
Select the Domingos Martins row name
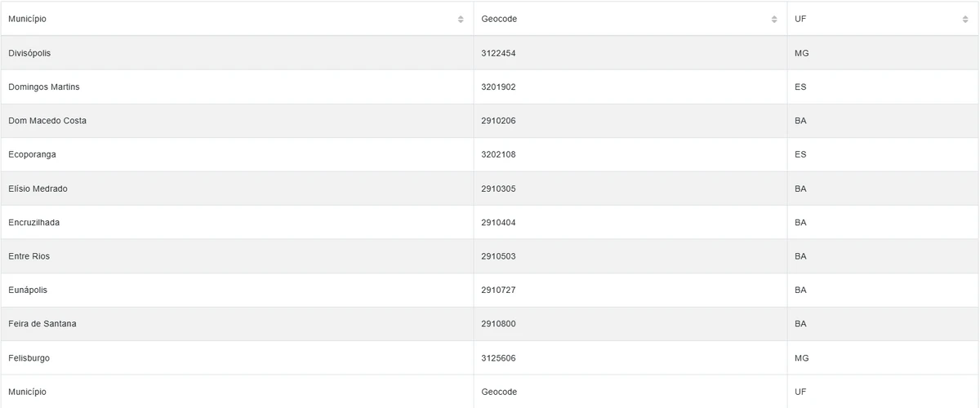44,86
